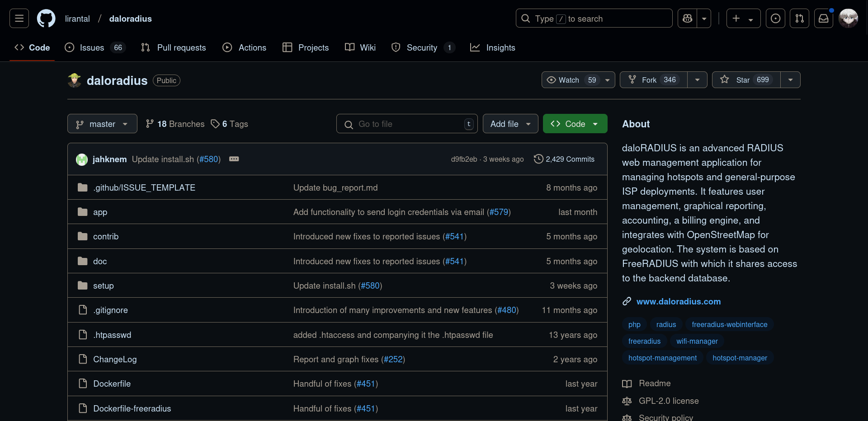The width and height of the screenshot is (868, 421).
Task: Open the Dockerfile-freeradius file
Action: [132, 409]
